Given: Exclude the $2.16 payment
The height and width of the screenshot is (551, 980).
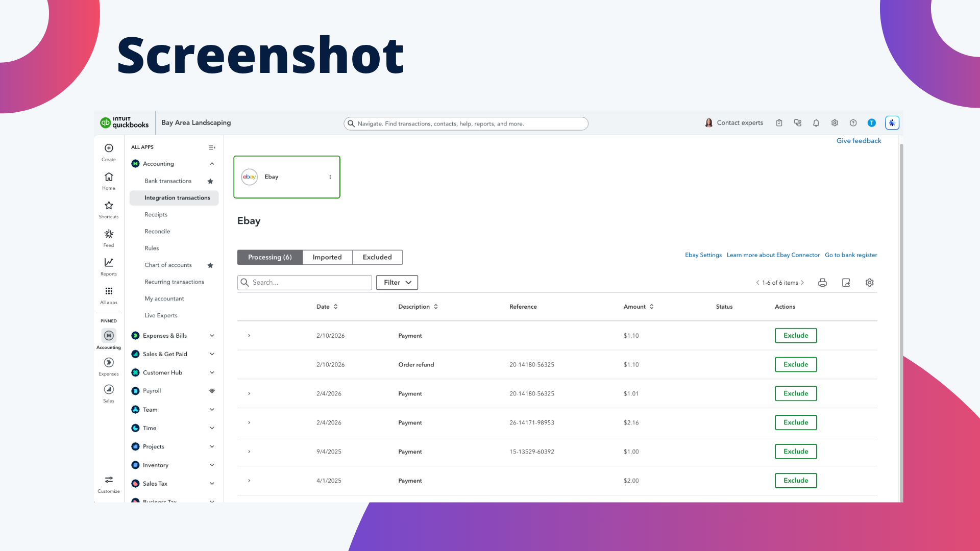Looking at the screenshot, I should click(x=796, y=422).
